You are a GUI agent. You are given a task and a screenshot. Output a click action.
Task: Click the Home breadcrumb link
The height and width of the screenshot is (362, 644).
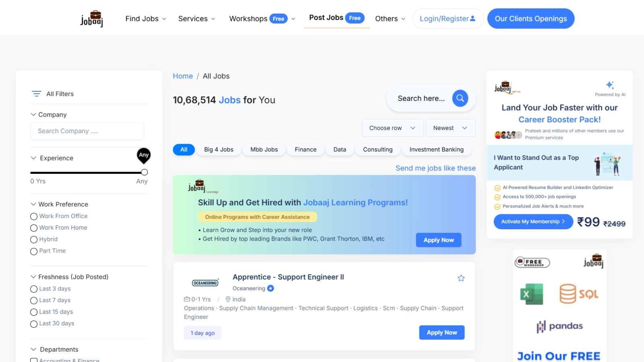point(183,76)
